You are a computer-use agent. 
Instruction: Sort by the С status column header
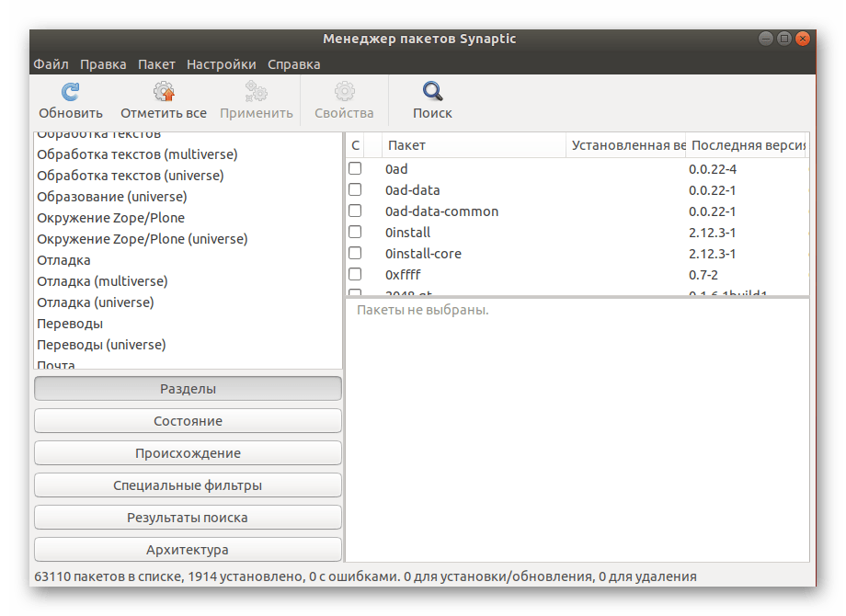(355, 145)
